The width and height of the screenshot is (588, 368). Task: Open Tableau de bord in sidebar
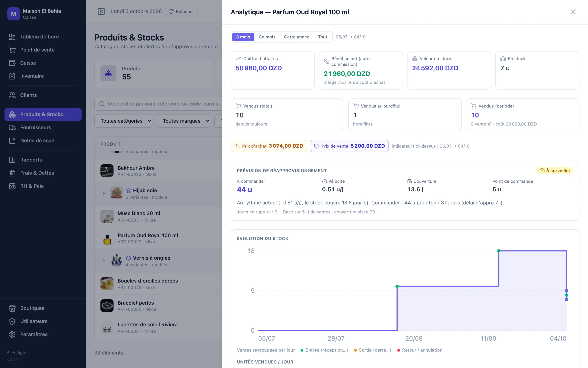pyautogui.click(x=43, y=37)
